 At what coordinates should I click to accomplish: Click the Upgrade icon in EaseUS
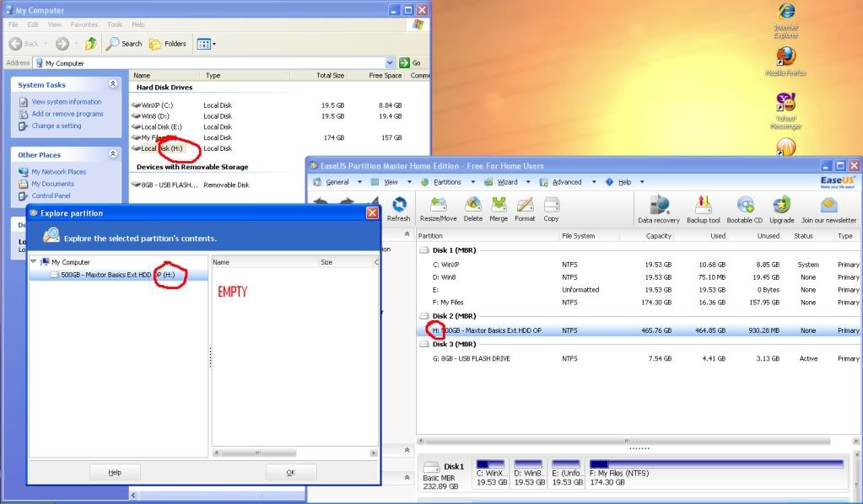pyautogui.click(x=781, y=209)
